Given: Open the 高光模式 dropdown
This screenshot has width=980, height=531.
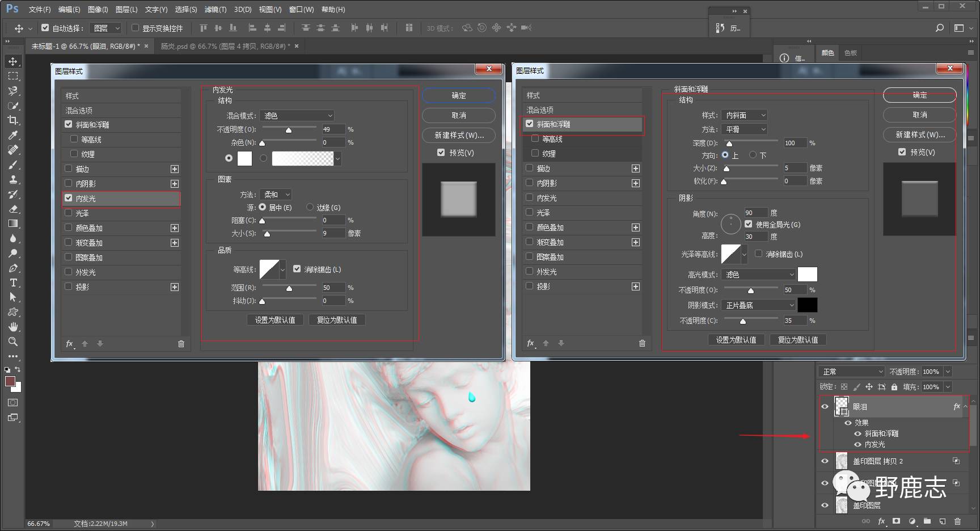Looking at the screenshot, I should [759, 275].
